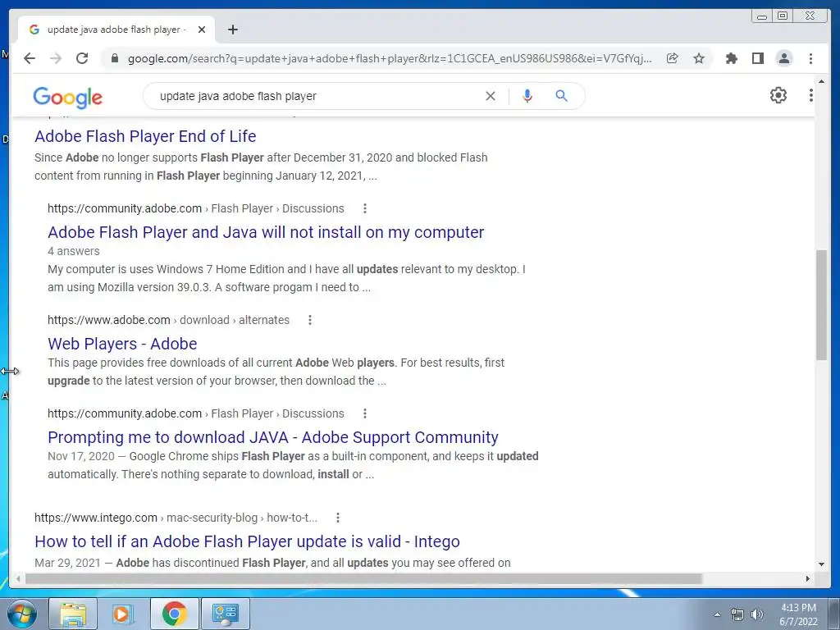Open 'Adobe Flash Player End of Life' link
840x630 pixels.
[145, 136]
